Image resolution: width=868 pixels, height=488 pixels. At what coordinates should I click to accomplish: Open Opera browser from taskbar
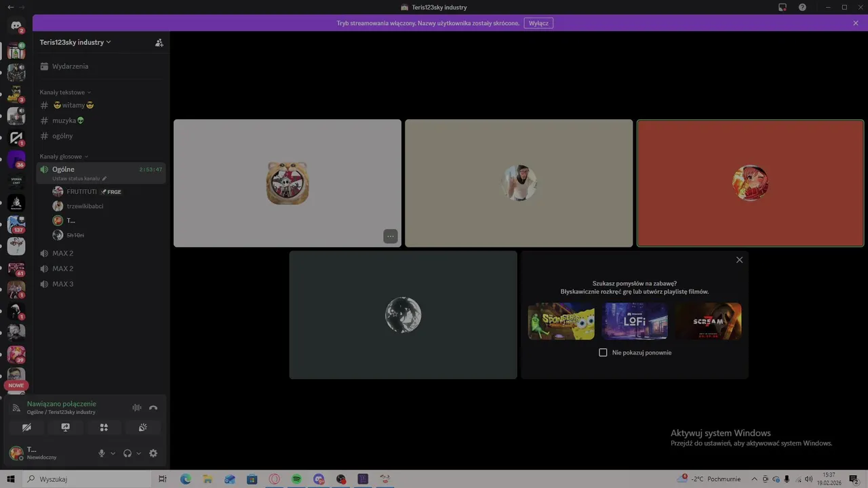274,479
